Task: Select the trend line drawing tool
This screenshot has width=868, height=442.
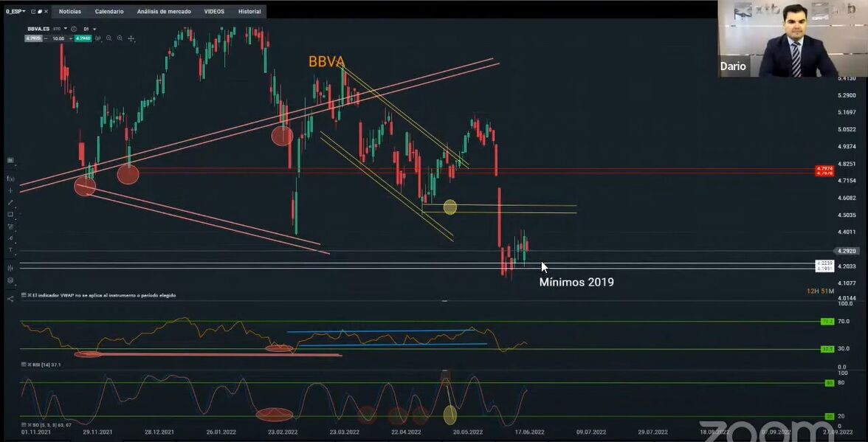Action: click(10, 202)
